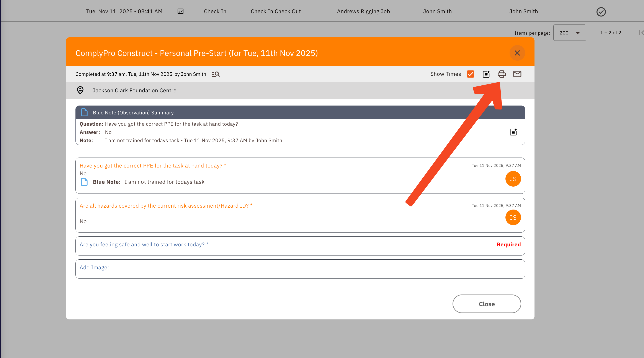Click the location pin icon
Viewport: 644px width, 358px height.
tap(80, 90)
